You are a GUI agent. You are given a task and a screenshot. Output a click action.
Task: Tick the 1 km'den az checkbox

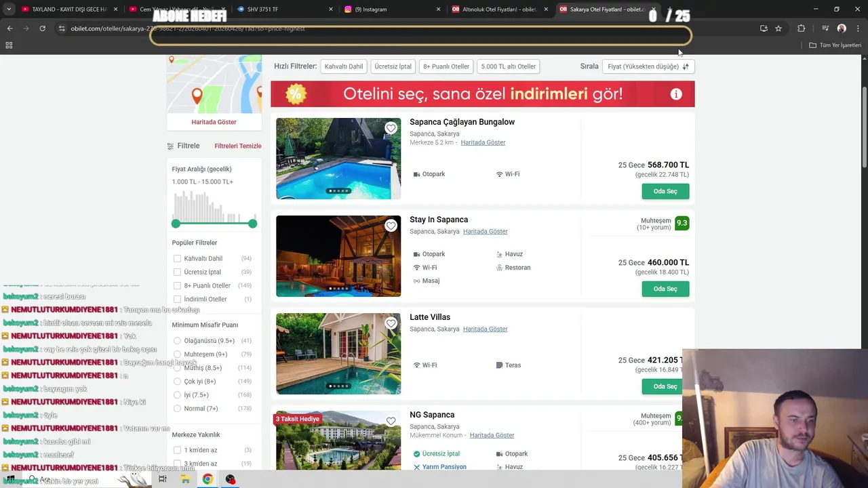(x=177, y=450)
